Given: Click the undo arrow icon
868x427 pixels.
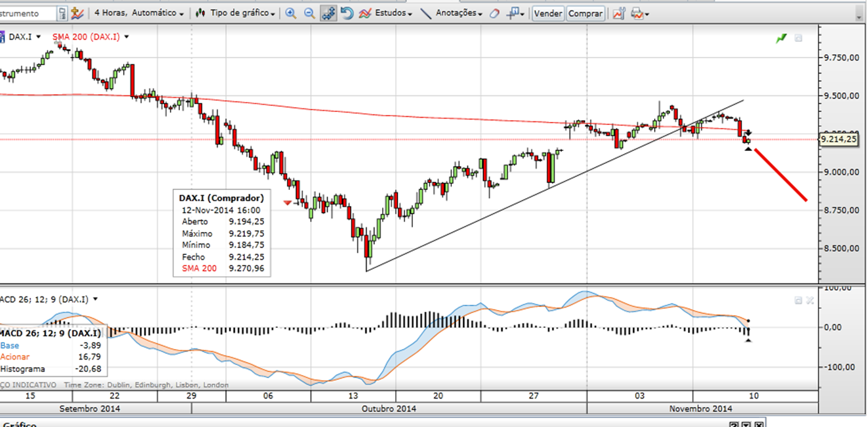Looking at the screenshot, I should (347, 13).
